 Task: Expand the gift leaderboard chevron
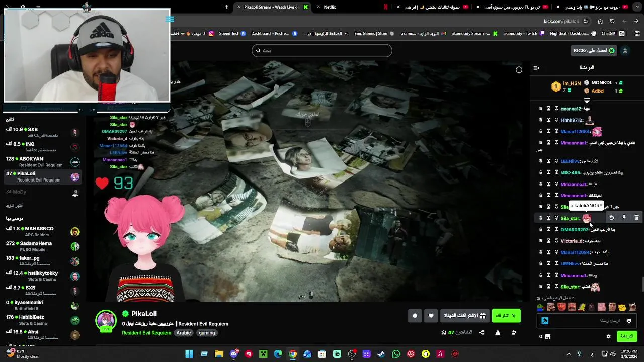587,101
